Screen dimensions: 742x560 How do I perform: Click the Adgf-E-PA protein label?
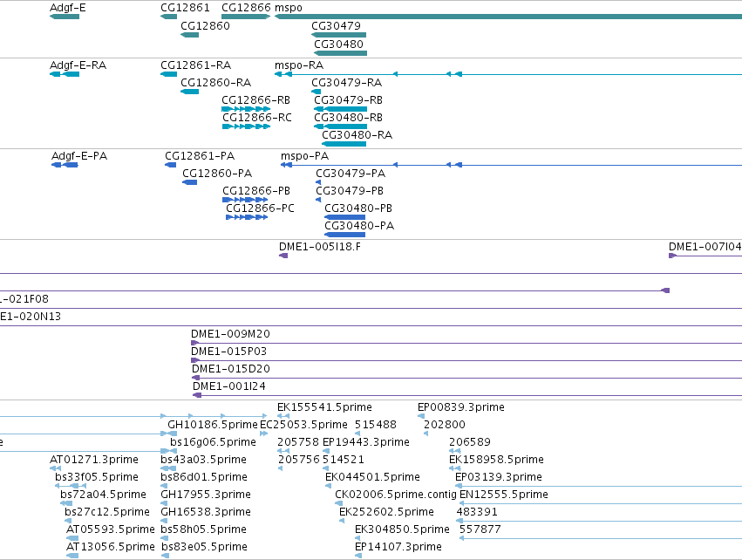point(79,156)
